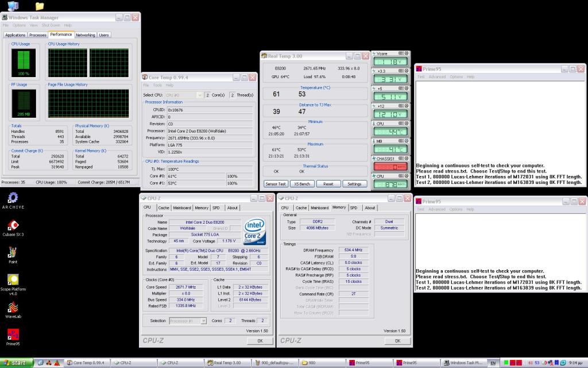588x368 pixels.
Task: Dismiss the Vcore sensor widget with its X icon
Action: click(x=407, y=53)
